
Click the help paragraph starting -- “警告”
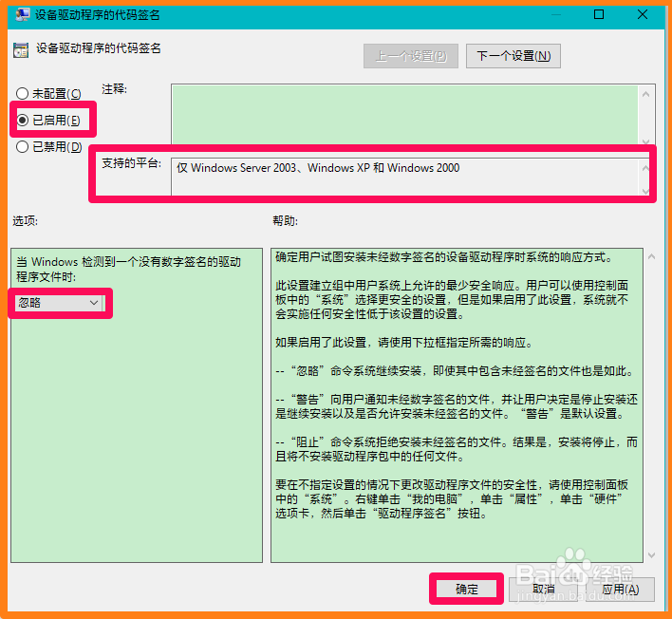click(x=457, y=406)
